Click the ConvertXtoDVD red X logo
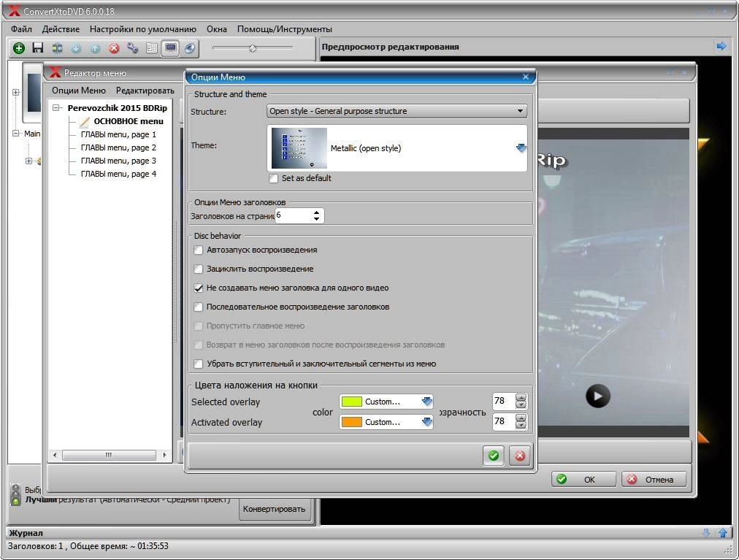739x560 pixels. (x=15, y=10)
